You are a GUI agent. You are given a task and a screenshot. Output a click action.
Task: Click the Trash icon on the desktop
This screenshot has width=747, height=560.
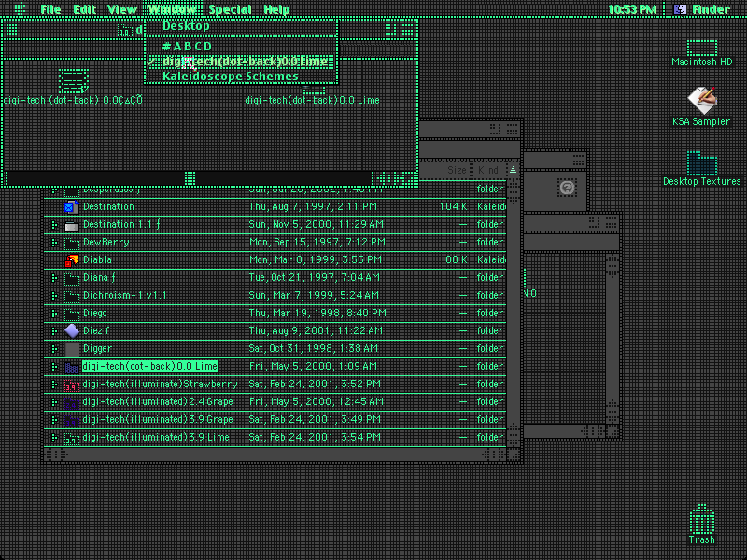(x=702, y=519)
